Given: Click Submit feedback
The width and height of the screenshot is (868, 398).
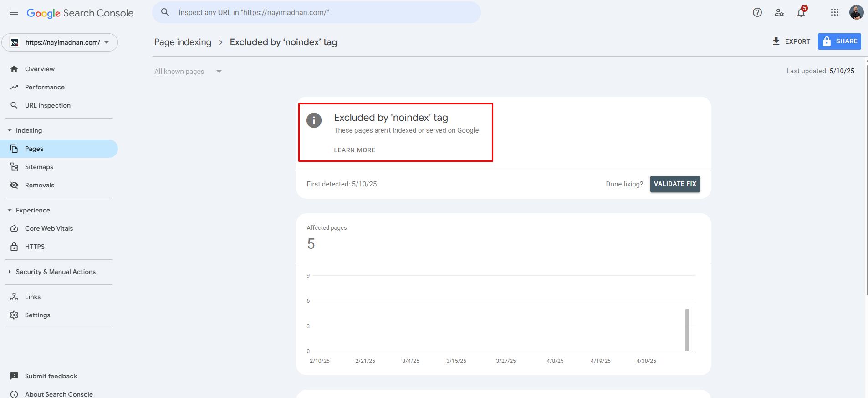Looking at the screenshot, I should [59, 376].
